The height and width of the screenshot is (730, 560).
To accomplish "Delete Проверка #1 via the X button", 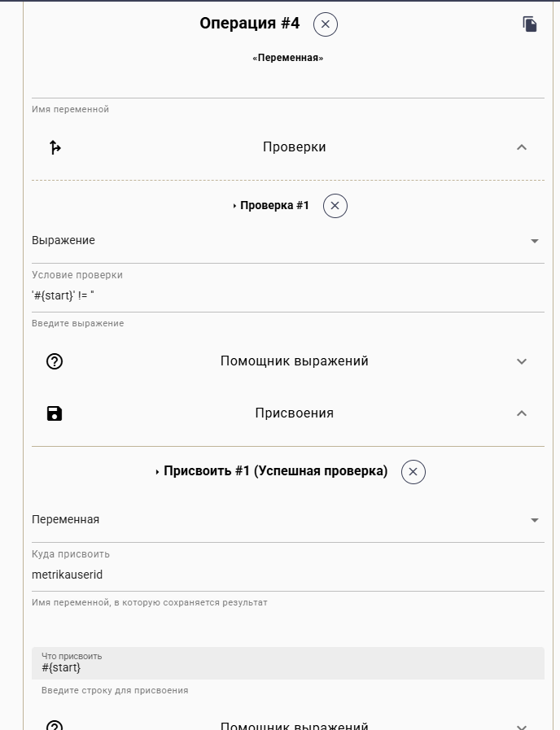I will click(x=335, y=205).
